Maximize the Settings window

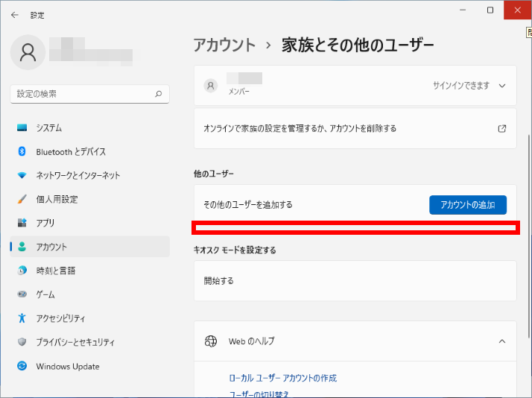490,10
